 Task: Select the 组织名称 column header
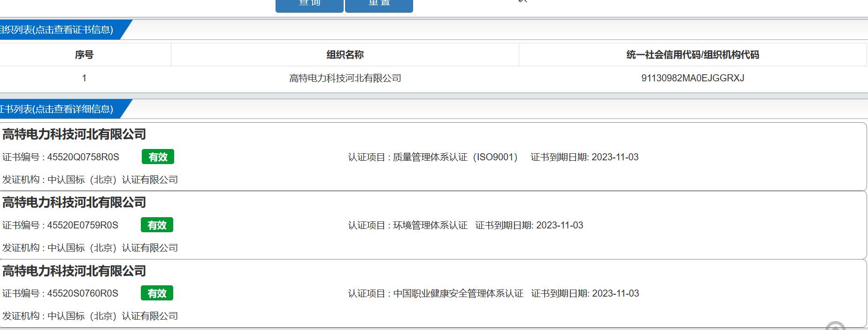tap(345, 55)
